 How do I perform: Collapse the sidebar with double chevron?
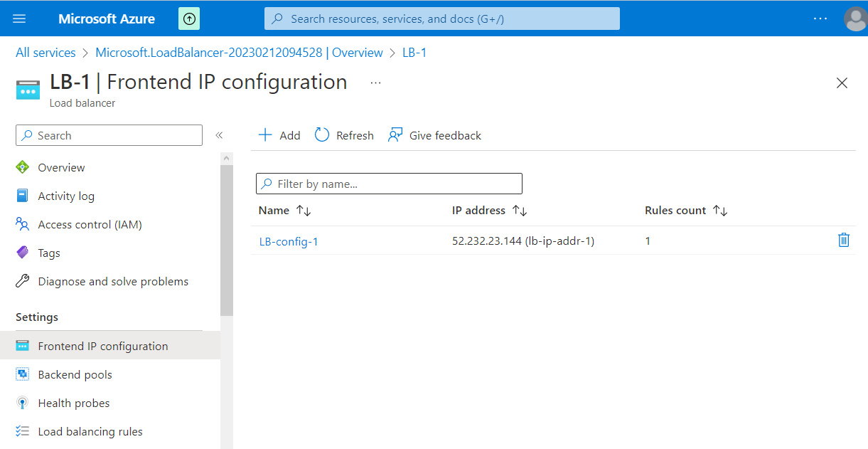(219, 135)
